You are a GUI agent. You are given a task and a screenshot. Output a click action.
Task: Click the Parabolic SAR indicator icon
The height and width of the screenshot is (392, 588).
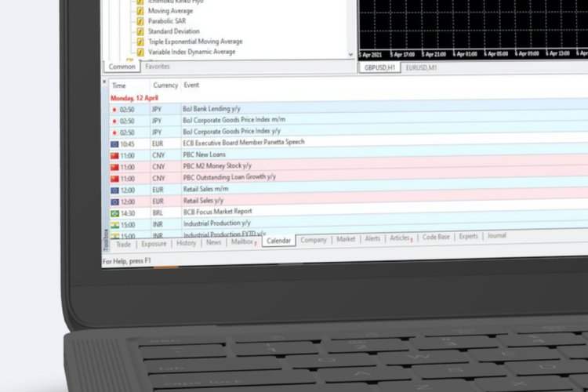(140, 21)
